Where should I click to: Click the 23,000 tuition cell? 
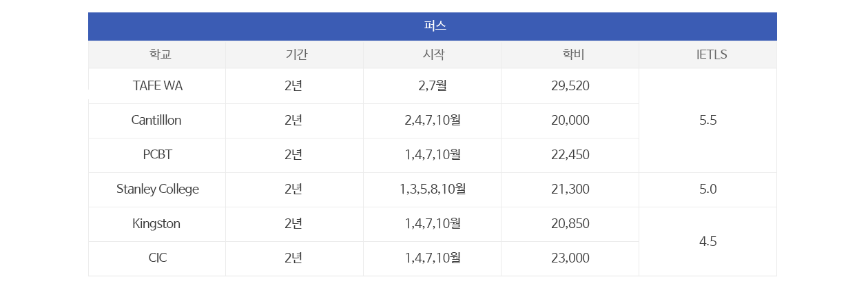pos(570,258)
